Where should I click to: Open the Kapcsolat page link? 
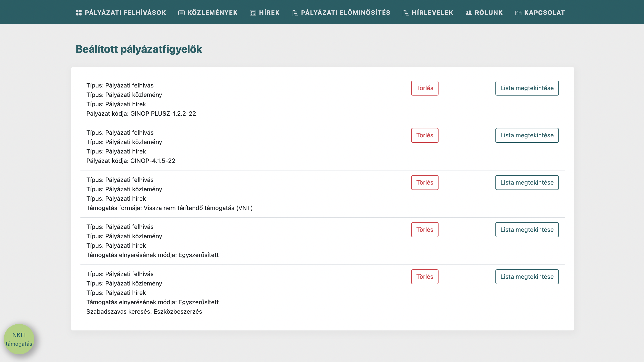pos(544,13)
